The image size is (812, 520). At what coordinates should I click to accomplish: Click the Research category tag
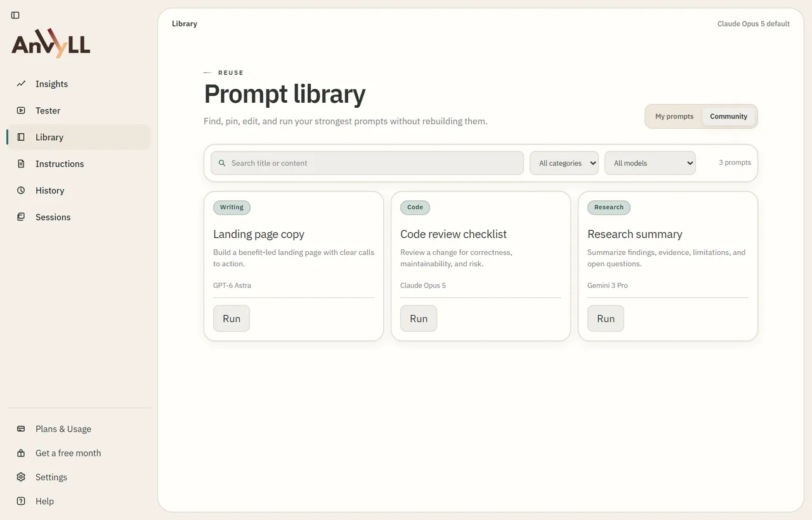[609, 207]
